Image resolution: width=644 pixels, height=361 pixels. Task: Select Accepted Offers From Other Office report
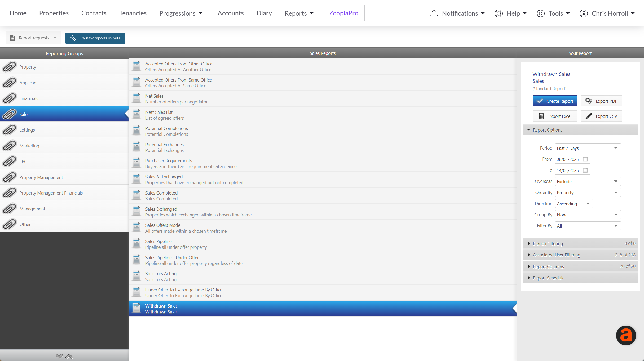(323, 66)
